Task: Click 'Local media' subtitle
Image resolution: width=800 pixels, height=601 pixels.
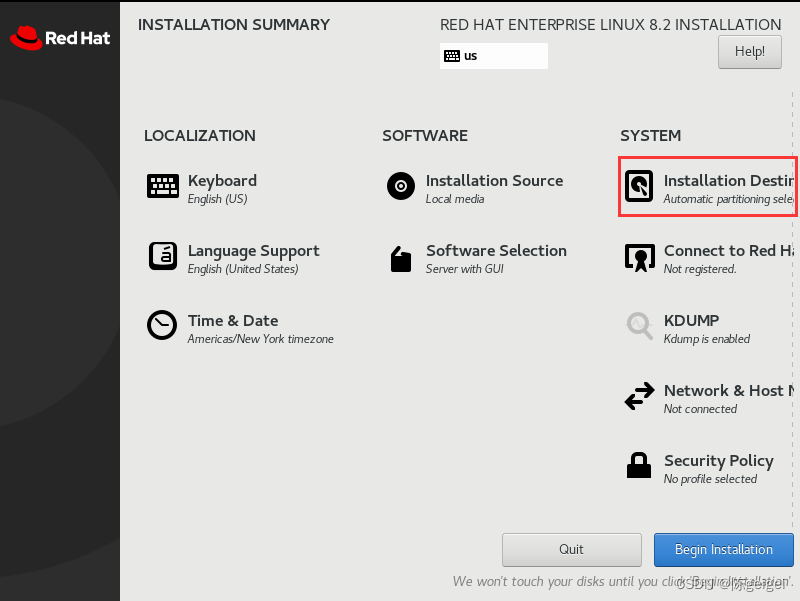Action: 455,199
